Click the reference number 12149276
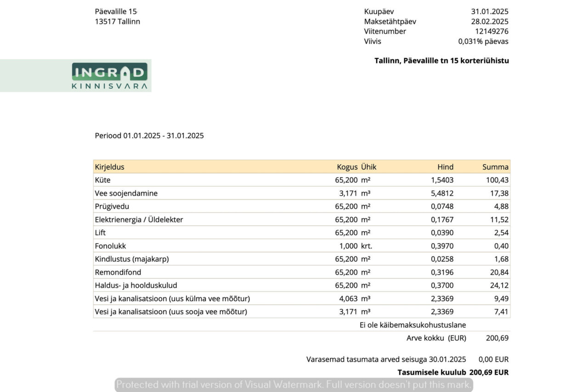 (x=492, y=31)
